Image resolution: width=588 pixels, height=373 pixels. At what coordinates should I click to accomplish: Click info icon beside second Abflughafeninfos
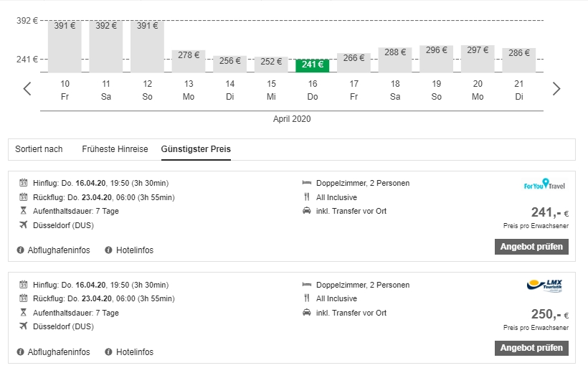21,352
